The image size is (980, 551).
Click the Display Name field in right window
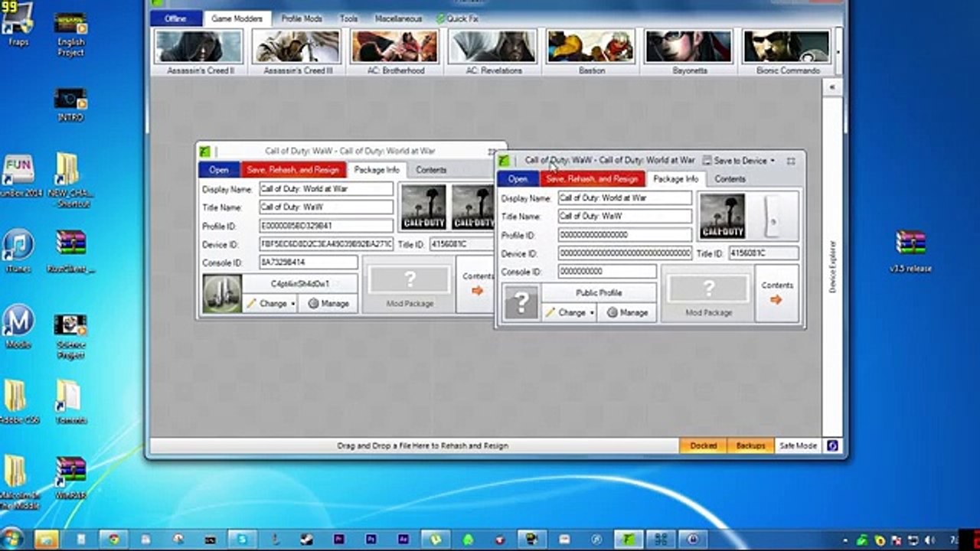coord(625,197)
